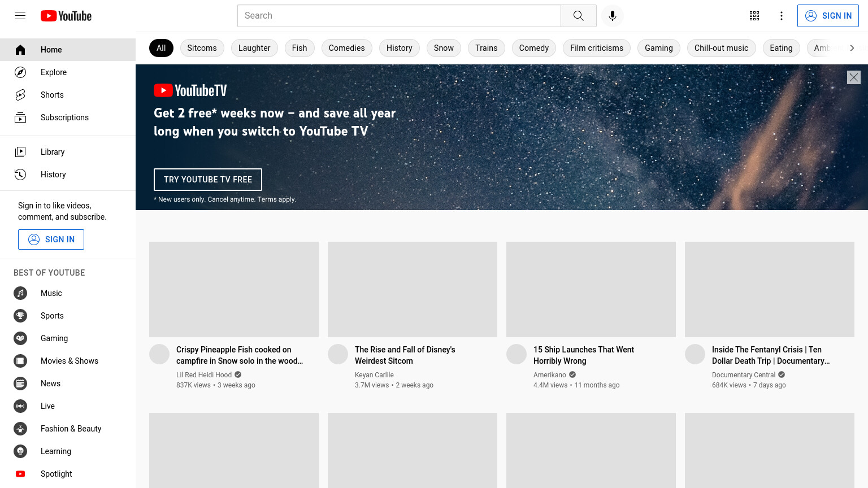
Task: Open the settings three-dot menu
Action: point(782,16)
